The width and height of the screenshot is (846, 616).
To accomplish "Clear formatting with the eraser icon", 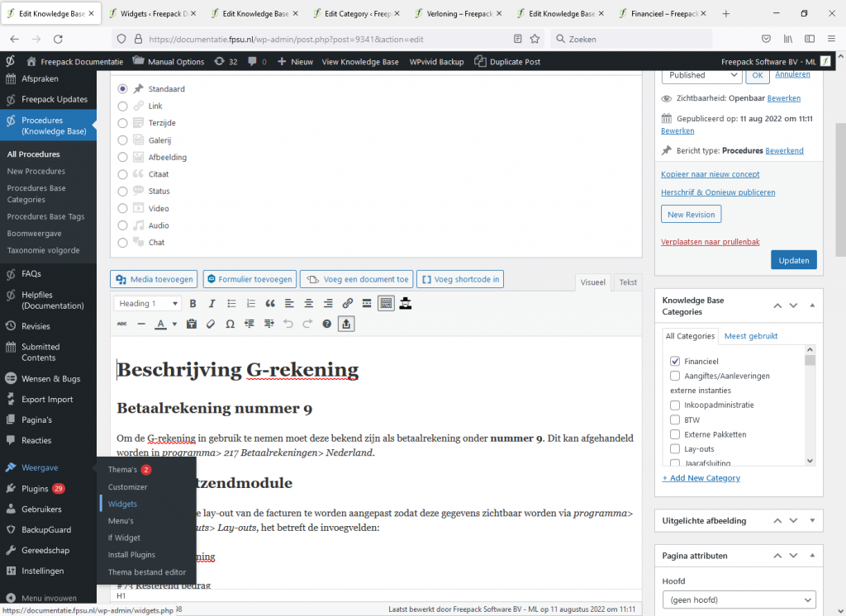I will [x=211, y=325].
